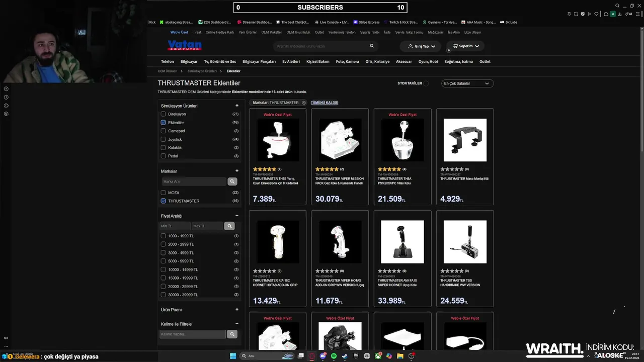Click the Simülasyon Ürünleri breadcrumb

point(202,71)
